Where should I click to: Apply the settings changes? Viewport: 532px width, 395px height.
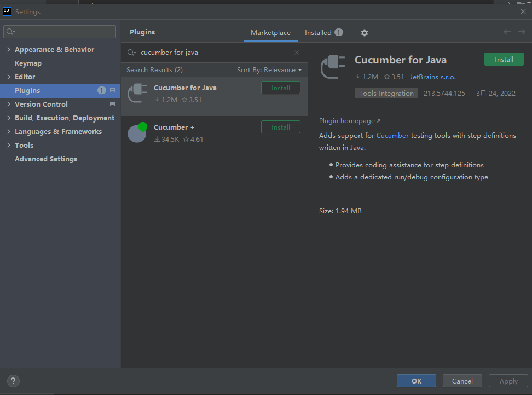(x=508, y=381)
